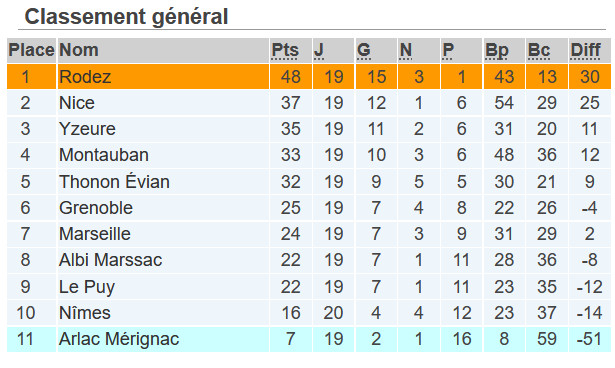Click the Diff column header
Viewport: 615px width, 368px height.
(585, 50)
